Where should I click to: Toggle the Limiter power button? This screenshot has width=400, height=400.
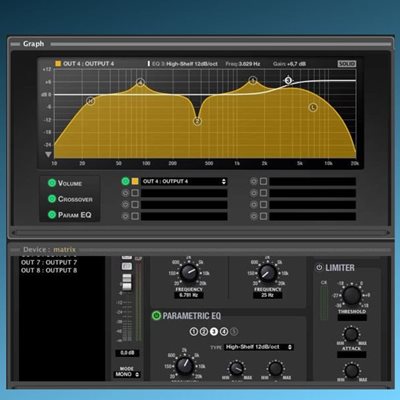[319, 267]
